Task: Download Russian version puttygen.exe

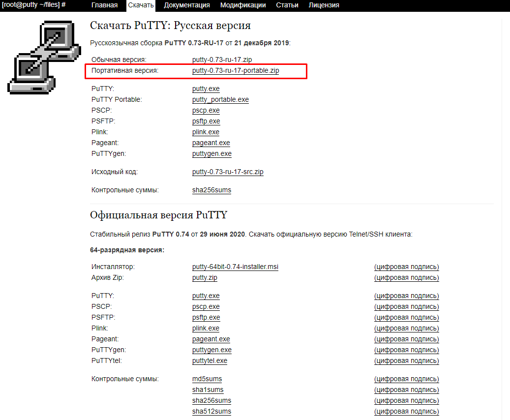Action: point(212,153)
